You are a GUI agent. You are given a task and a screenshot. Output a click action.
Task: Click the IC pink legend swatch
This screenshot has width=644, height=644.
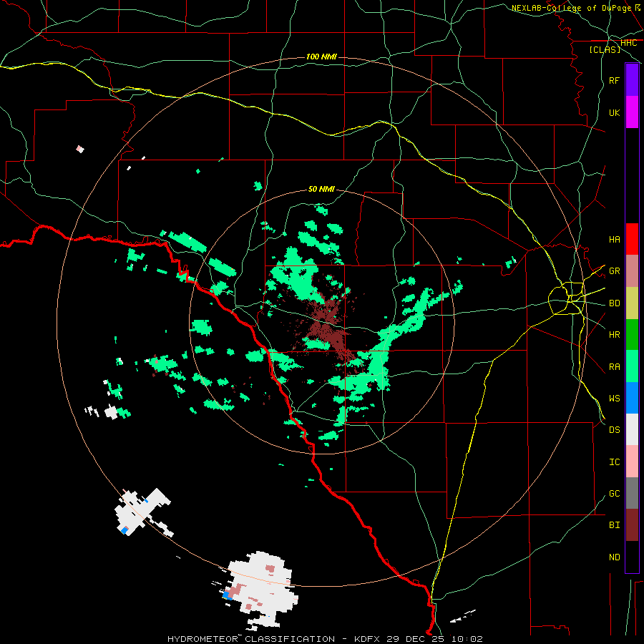click(632, 462)
